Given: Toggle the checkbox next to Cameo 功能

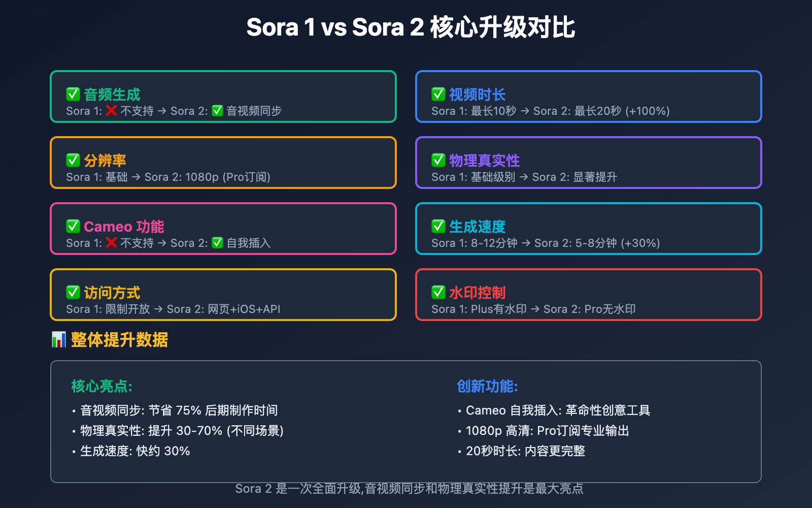Looking at the screenshot, I should point(73,226).
